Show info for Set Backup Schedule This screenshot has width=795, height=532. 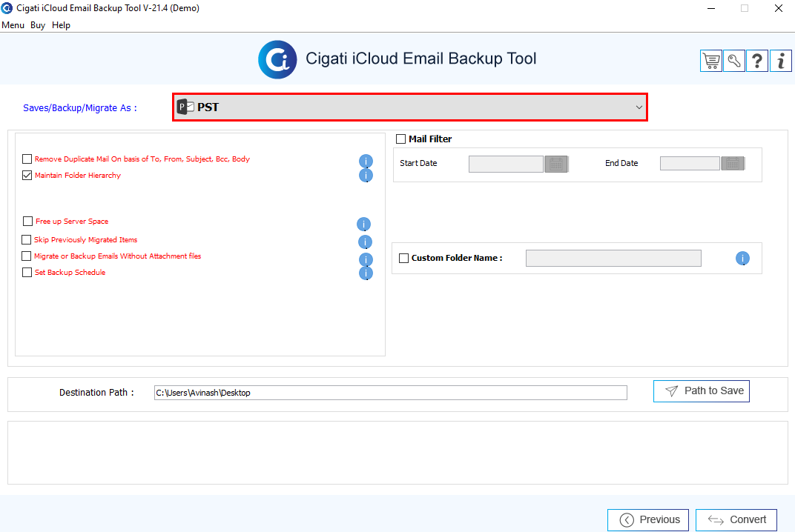point(366,273)
